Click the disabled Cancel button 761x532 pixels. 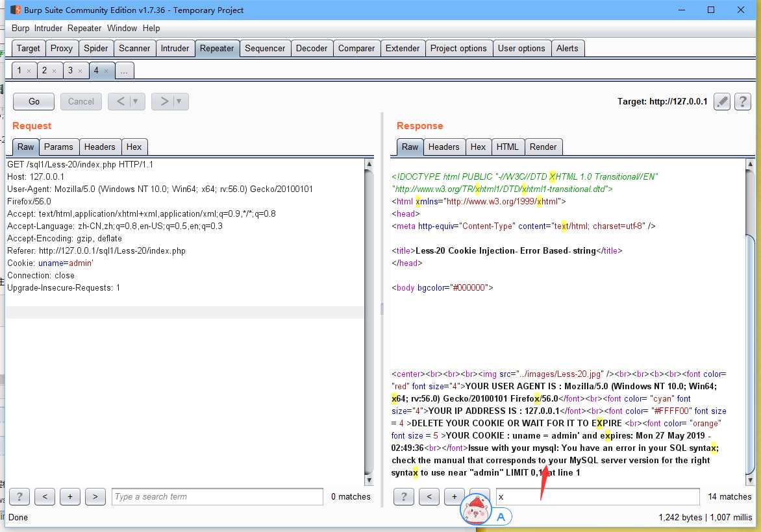[81, 101]
